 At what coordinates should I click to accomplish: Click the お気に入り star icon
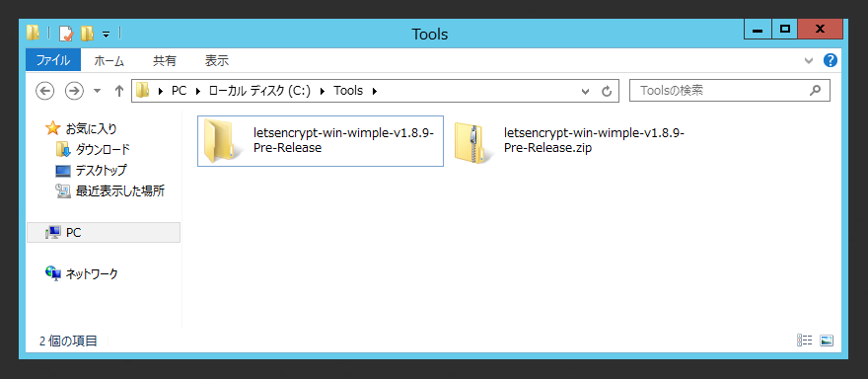click(x=52, y=128)
